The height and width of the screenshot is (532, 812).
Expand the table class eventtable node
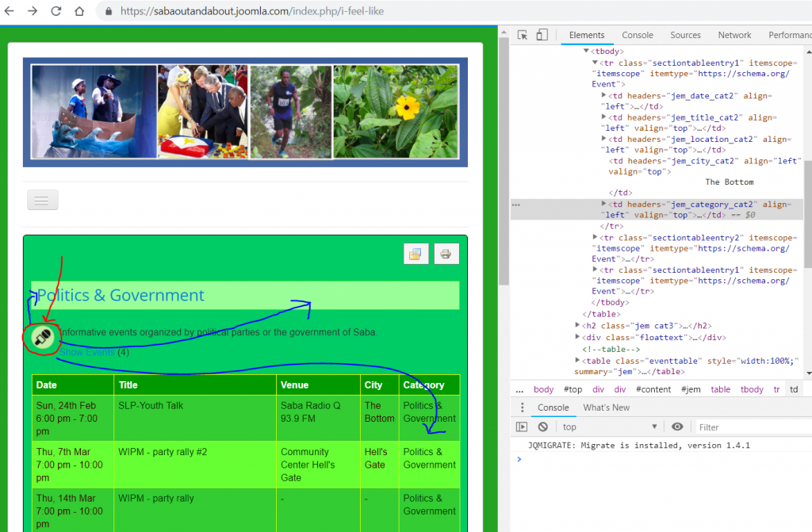pyautogui.click(x=577, y=360)
